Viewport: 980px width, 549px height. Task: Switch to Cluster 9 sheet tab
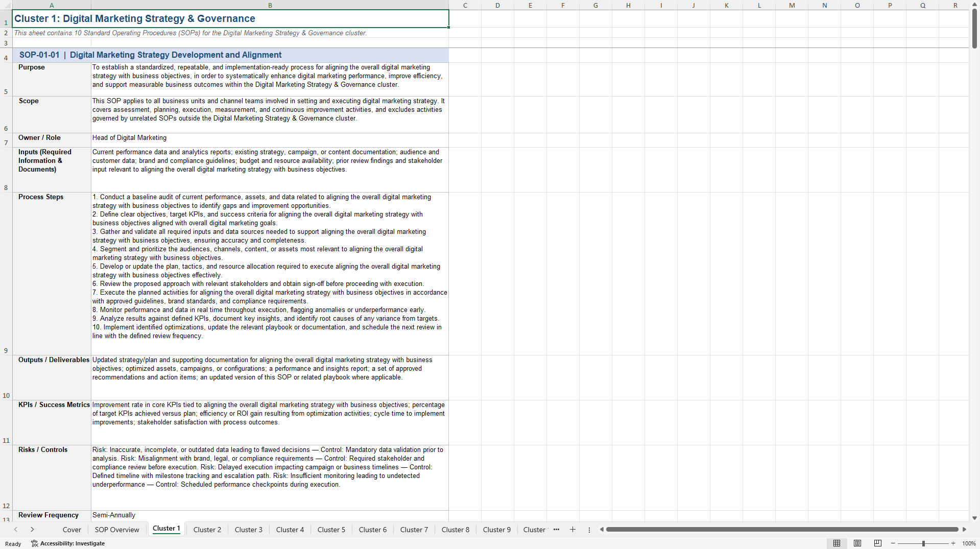[x=497, y=530]
